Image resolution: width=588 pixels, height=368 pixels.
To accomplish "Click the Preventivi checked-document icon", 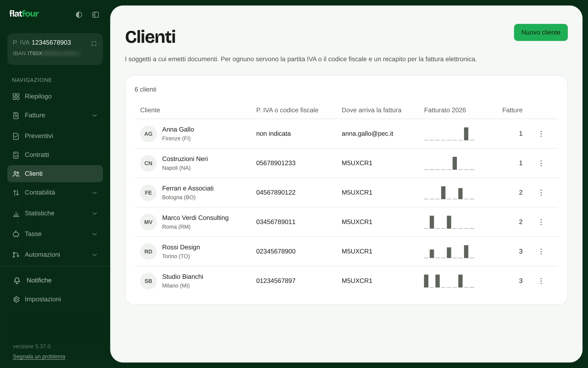I will coord(16,136).
